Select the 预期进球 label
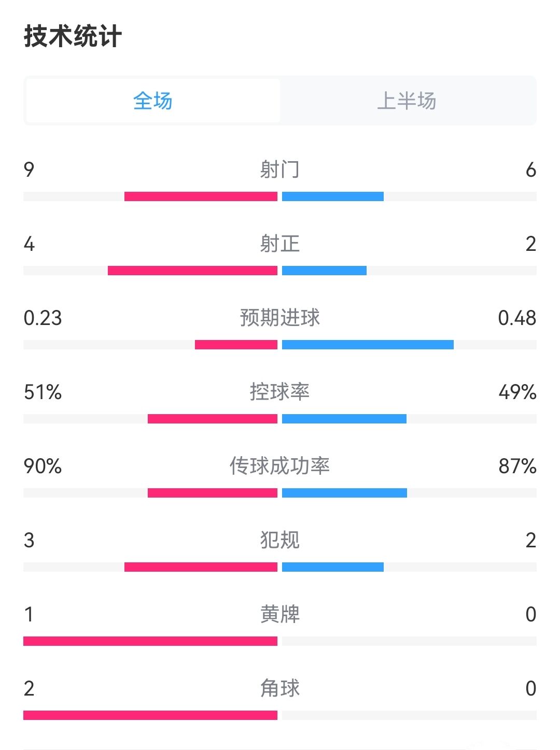Screen dimensions: 560x750 click(x=280, y=318)
